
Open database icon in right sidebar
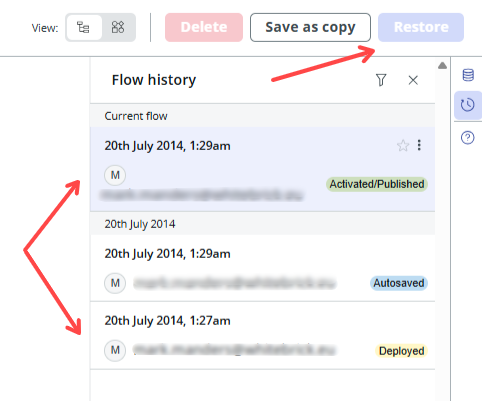coord(468,75)
